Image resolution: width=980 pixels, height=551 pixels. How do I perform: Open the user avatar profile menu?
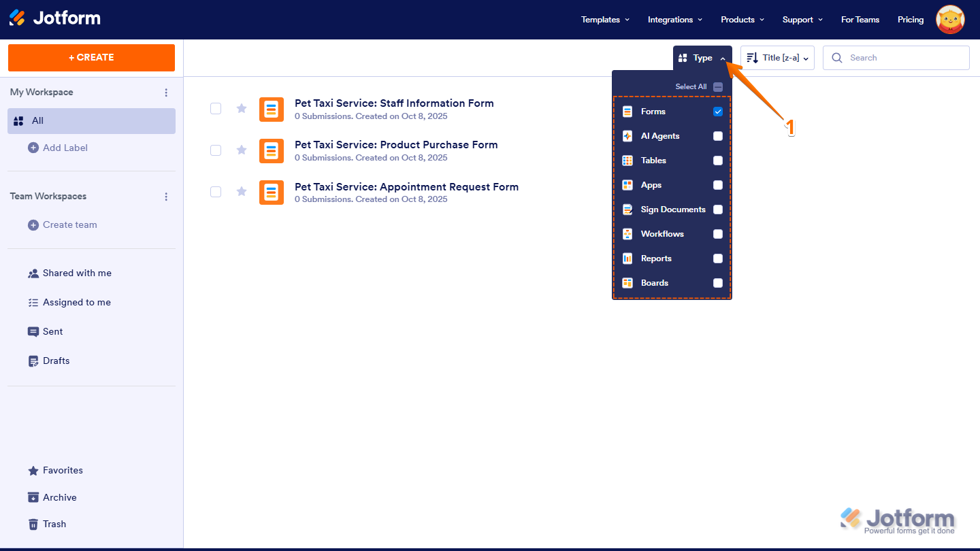pyautogui.click(x=950, y=20)
